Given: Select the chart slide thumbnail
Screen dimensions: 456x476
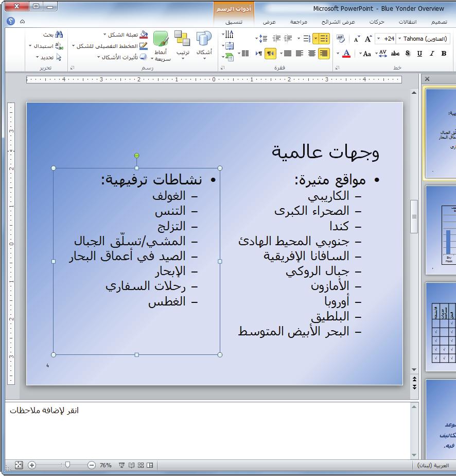Looking at the screenshot, I should 441,230.
